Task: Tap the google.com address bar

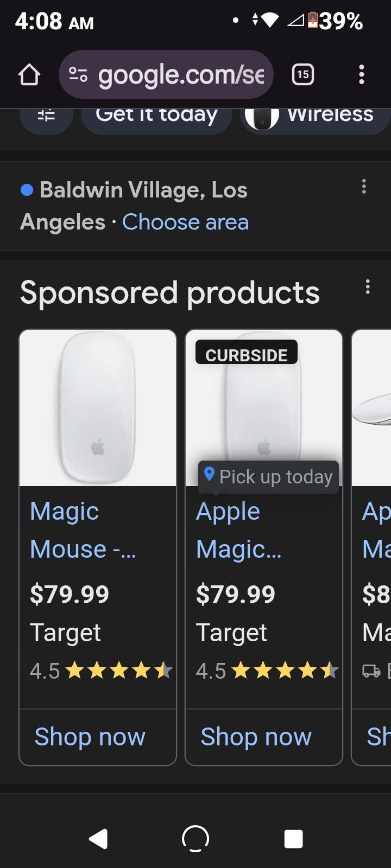Action: coord(179,74)
